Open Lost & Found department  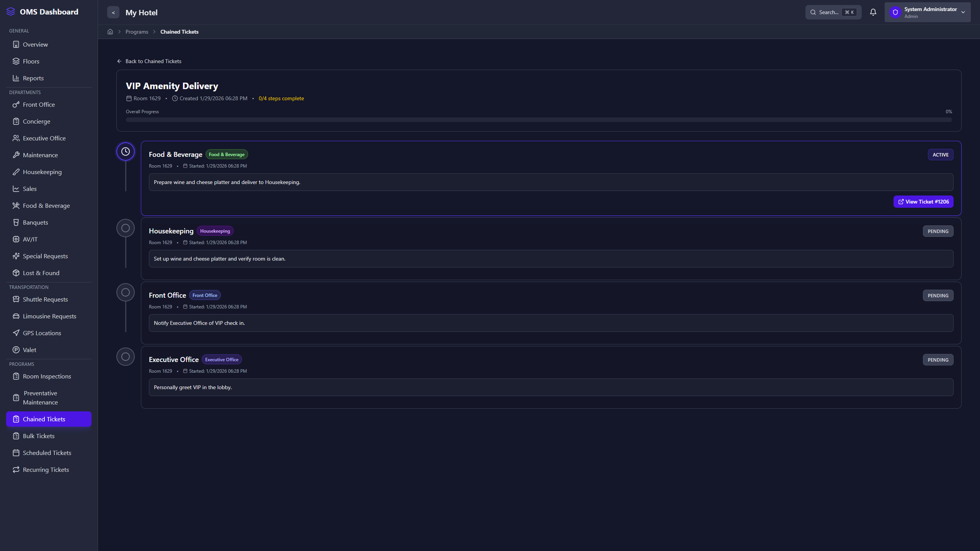[x=41, y=273]
